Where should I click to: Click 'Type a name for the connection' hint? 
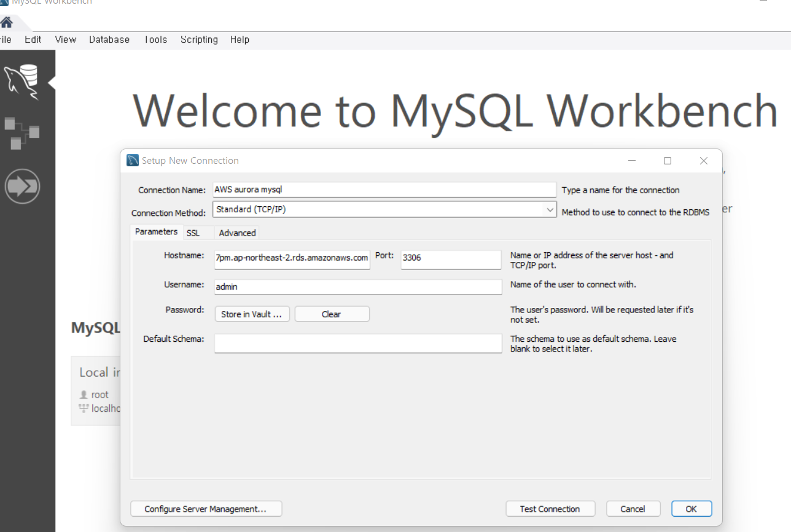621,190
